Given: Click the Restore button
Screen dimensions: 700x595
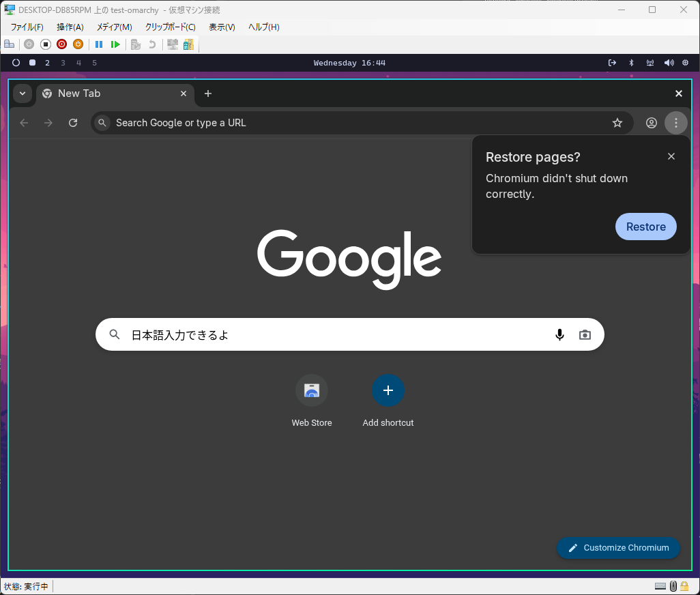Looking at the screenshot, I should [645, 227].
